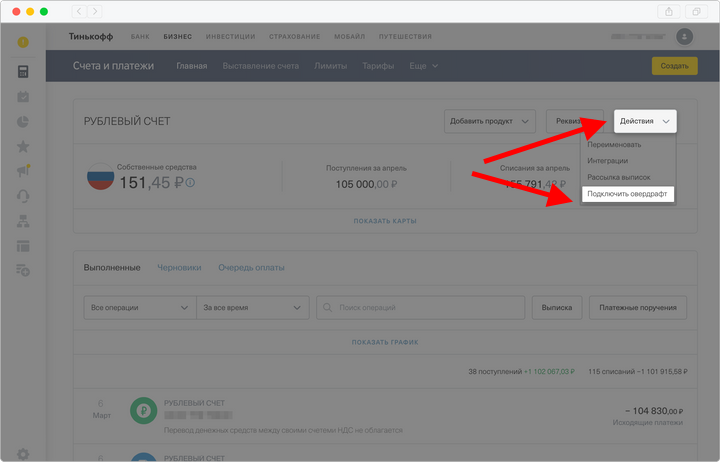
Task: Open the Тарифы navigation item
Action: tap(378, 66)
